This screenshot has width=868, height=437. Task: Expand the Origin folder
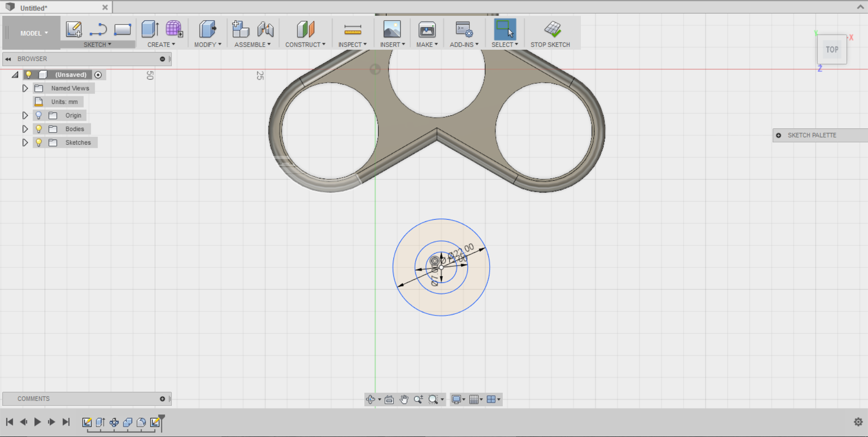pos(25,115)
